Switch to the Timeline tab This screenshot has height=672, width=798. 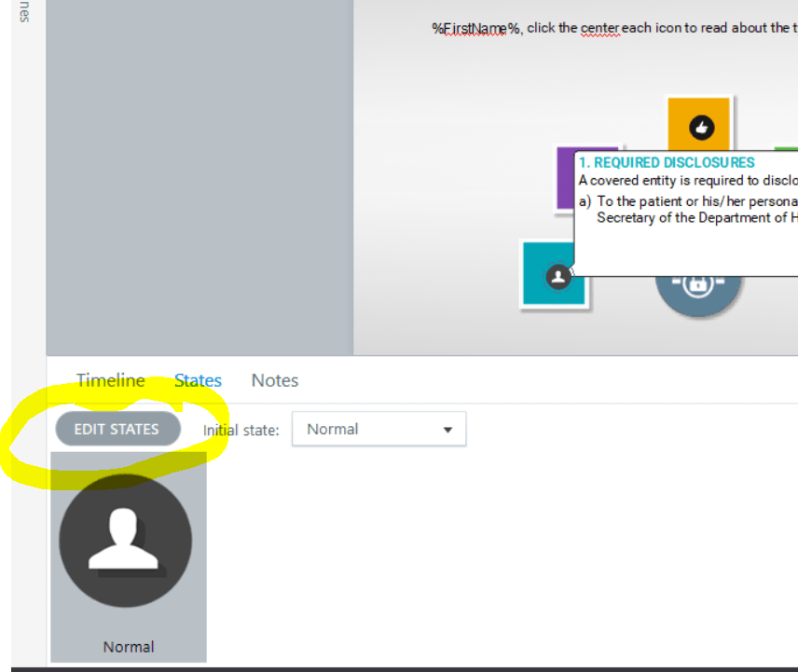tap(110, 380)
